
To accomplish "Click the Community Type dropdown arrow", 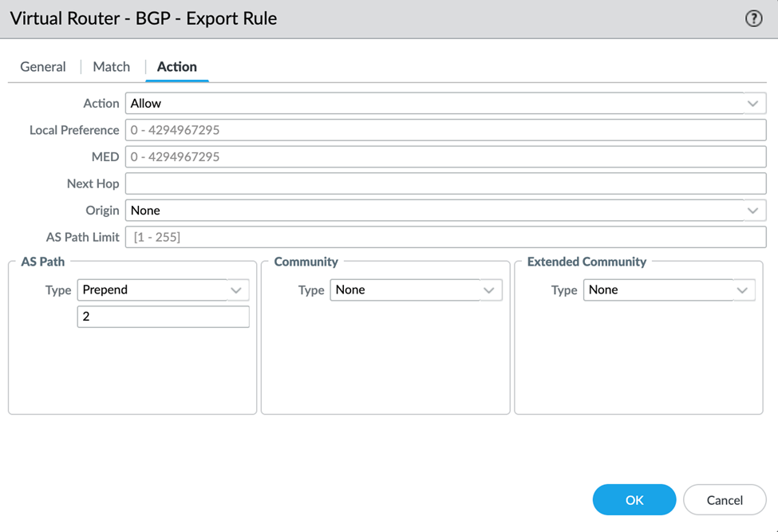I will (x=489, y=290).
